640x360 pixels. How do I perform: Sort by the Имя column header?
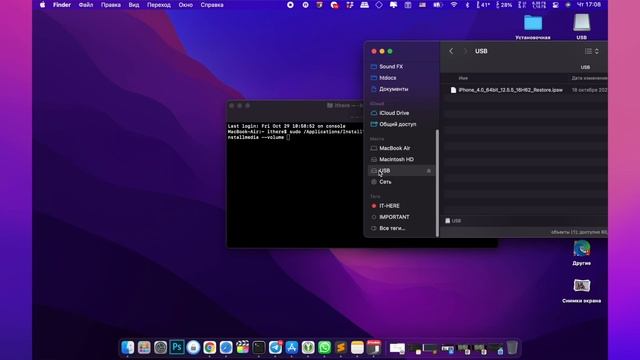pos(463,78)
